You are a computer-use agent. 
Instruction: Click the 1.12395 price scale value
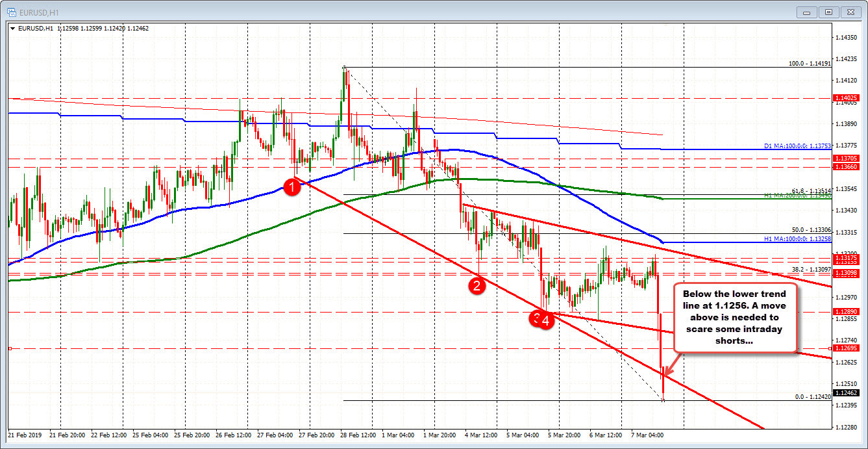pyautogui.click(x=848, y=405)
